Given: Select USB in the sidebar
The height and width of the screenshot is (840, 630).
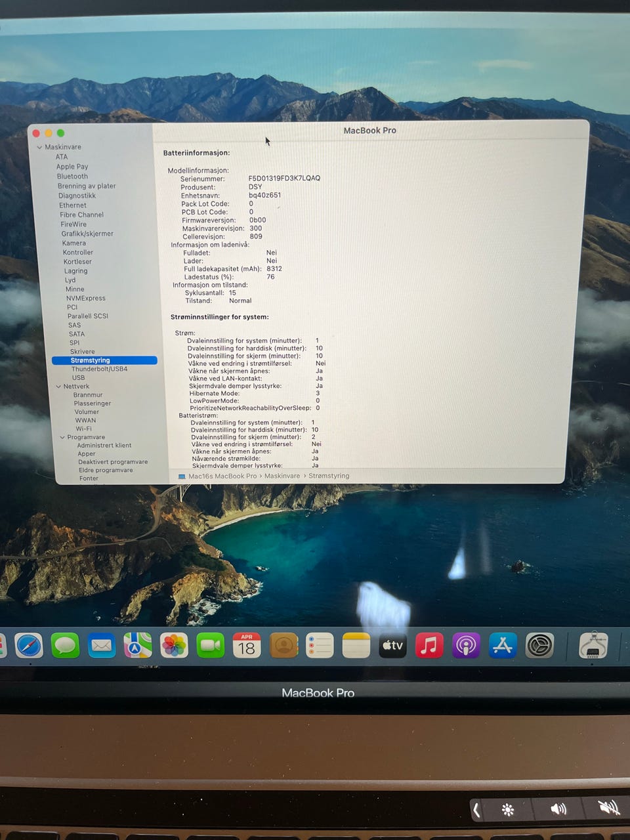Looking at the screenshot, I should coord(78,378).
